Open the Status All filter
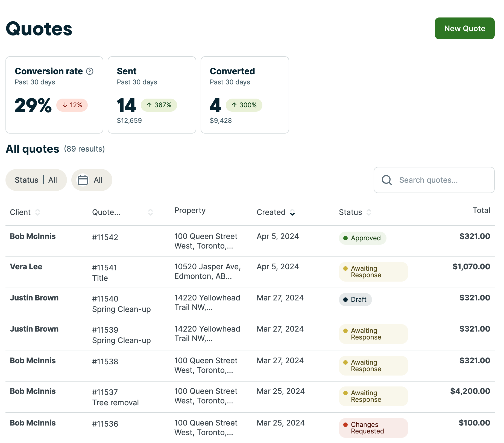 coord(36,180)
